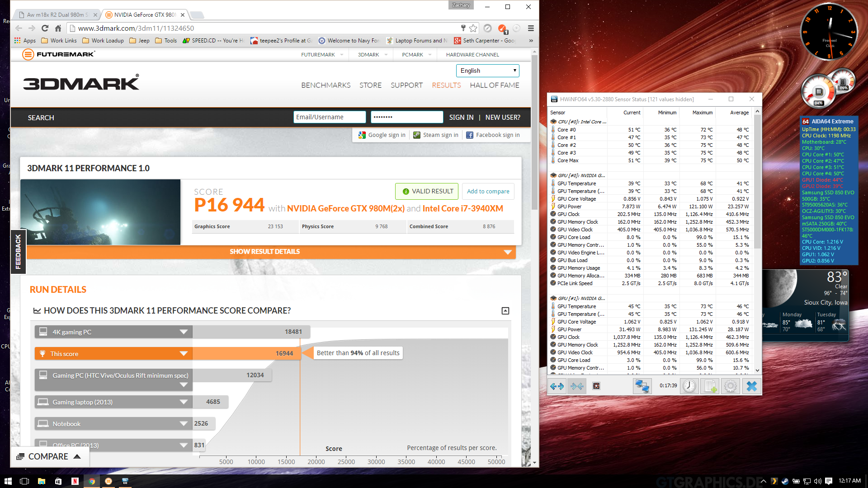Click Add to compare button
The image size is (868, 488).
tap(488, 191)
